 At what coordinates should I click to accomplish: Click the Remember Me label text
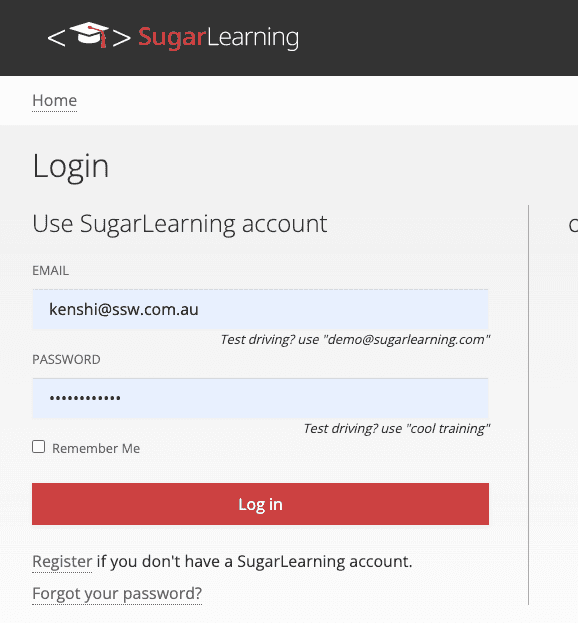tap(96, 449)
